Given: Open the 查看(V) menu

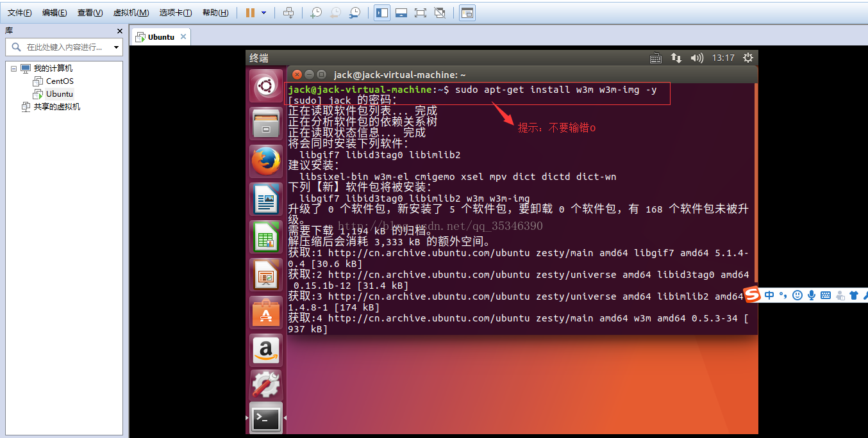Looking at the screenshot, I should (90, 13).
